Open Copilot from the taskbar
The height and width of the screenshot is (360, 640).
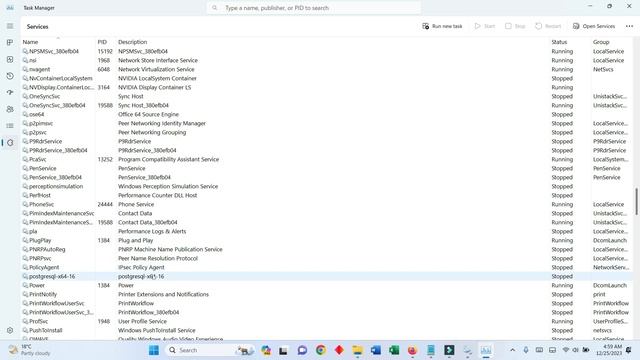[x=266, y=350]
